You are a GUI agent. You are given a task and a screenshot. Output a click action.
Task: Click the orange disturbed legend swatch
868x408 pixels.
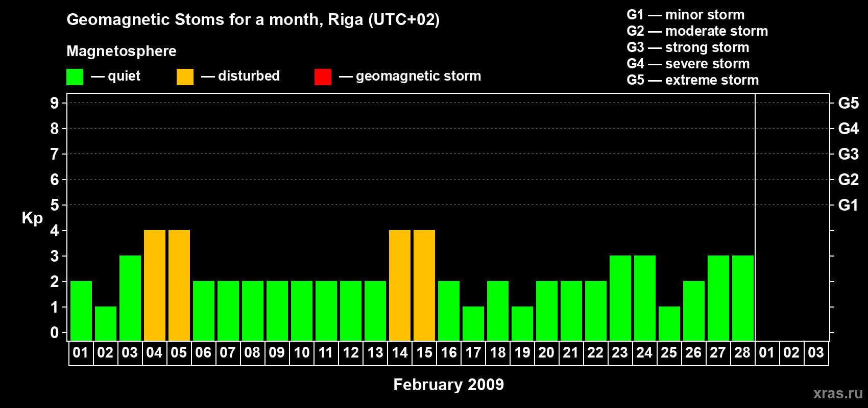(185, 77)
